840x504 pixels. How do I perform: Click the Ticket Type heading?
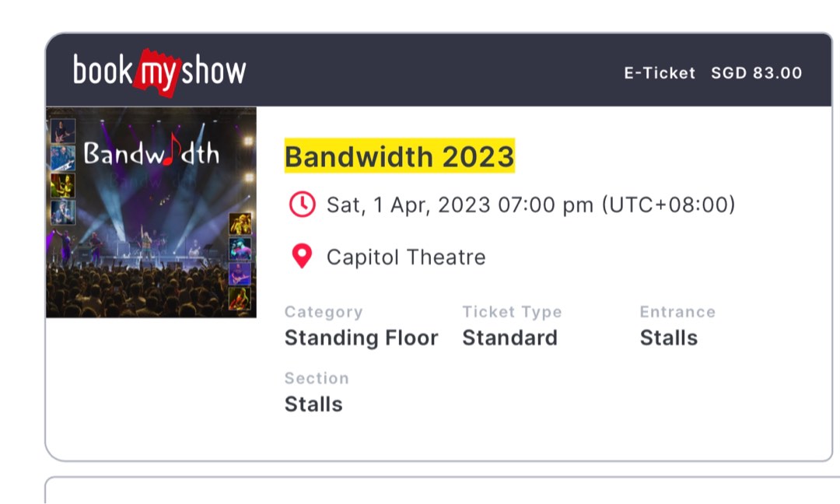pyautogui.click(x=512, y=311)
